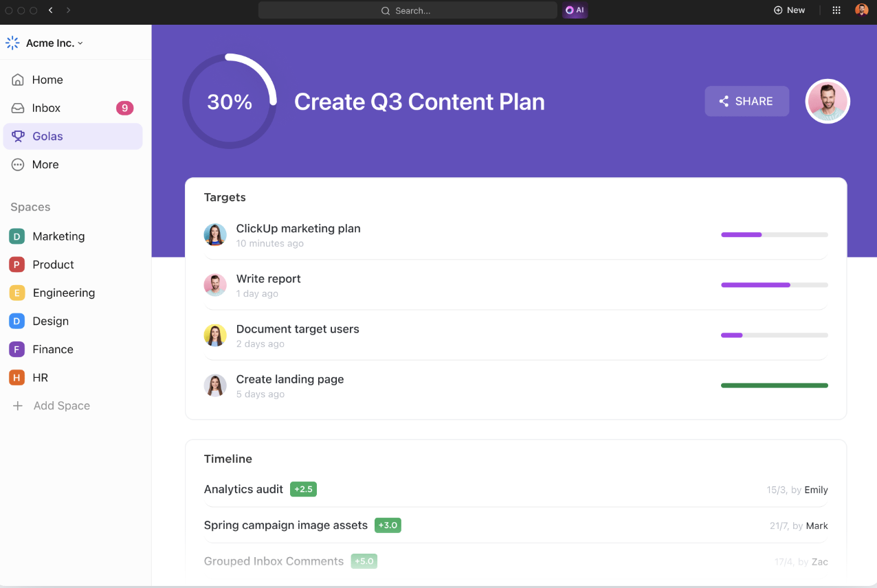Click the AI assistant button
This screenshot has width=877, height=588.
point(575,10)
